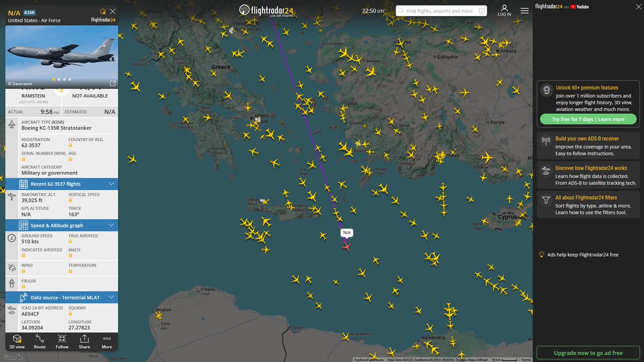Close the flight details panel
Viewport: 644px width, 362px height.
[112, 11]
